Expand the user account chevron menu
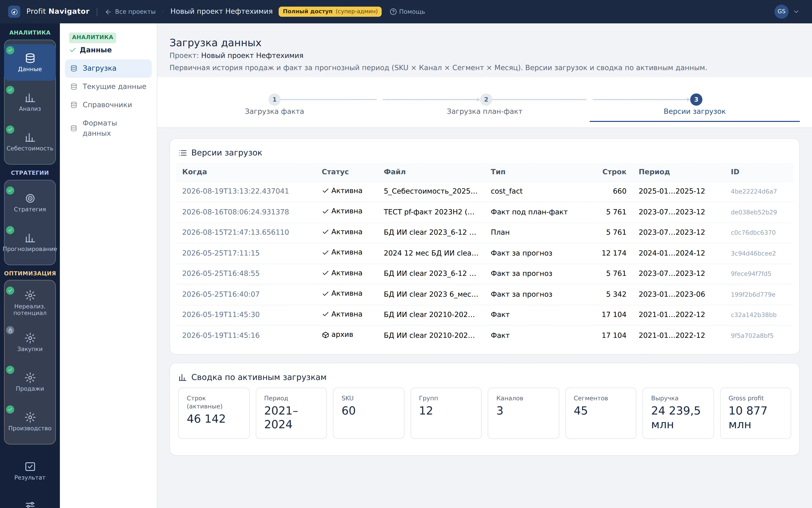 tap(796, 12)
